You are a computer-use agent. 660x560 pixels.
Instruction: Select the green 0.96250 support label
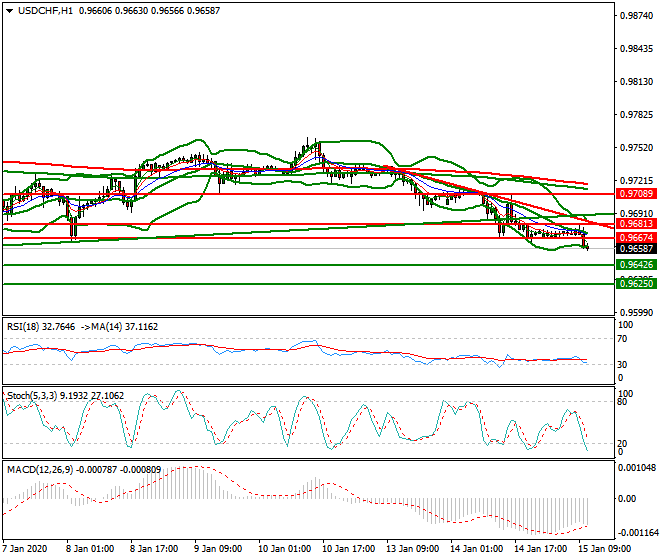click(x=635, y=284)
